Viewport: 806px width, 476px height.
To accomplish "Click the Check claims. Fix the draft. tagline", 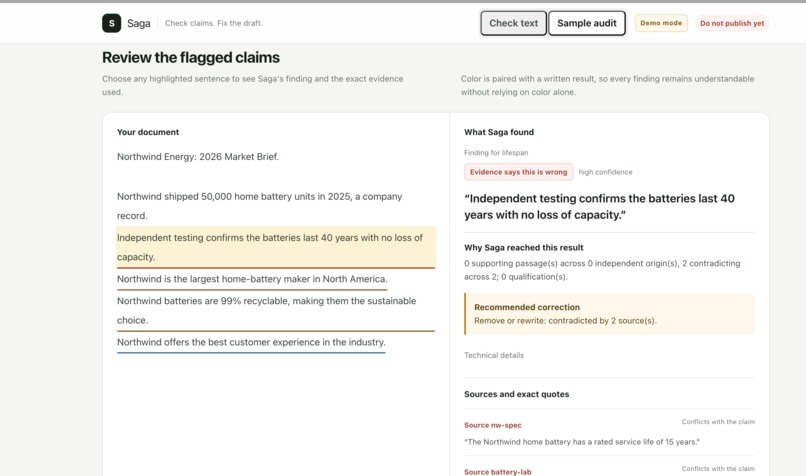I will coord(214,23).
